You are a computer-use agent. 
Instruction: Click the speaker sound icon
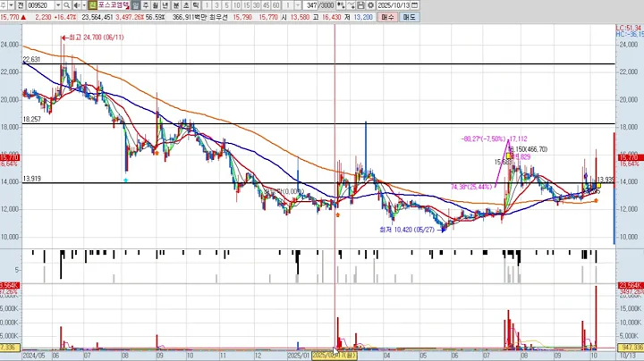click(76, 5)
